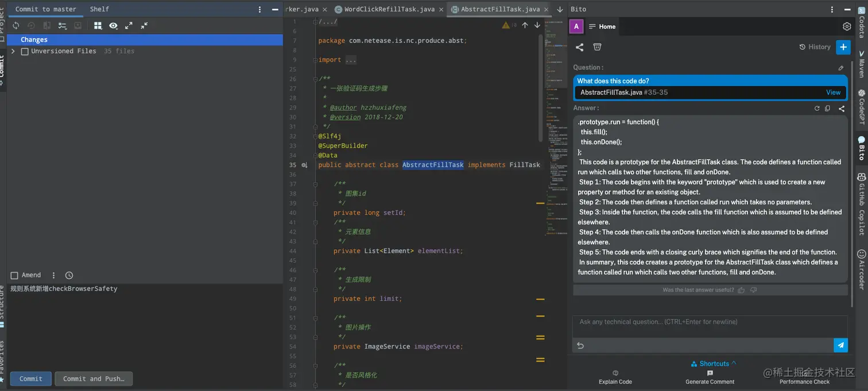Viewport: 868px width, 391px height.
Task: Open the hidden editor tabs dropdown arrow
Action: (x=560, y=9)
